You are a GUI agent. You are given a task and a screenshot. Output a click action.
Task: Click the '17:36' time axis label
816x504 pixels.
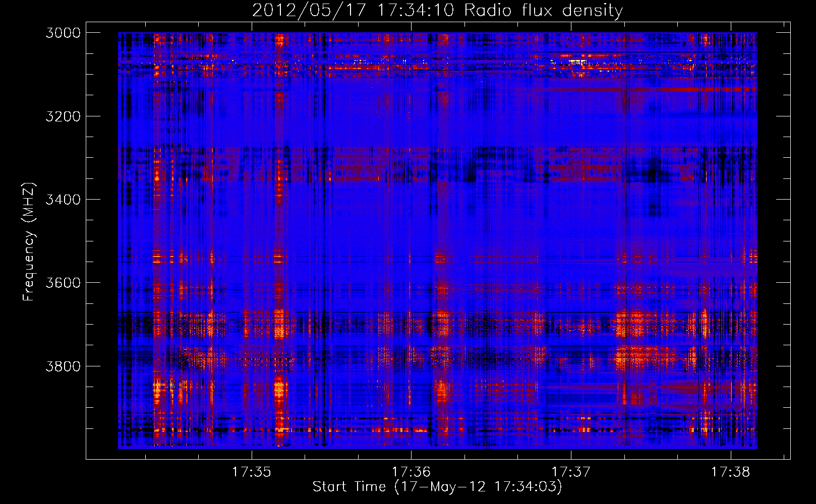411,472
